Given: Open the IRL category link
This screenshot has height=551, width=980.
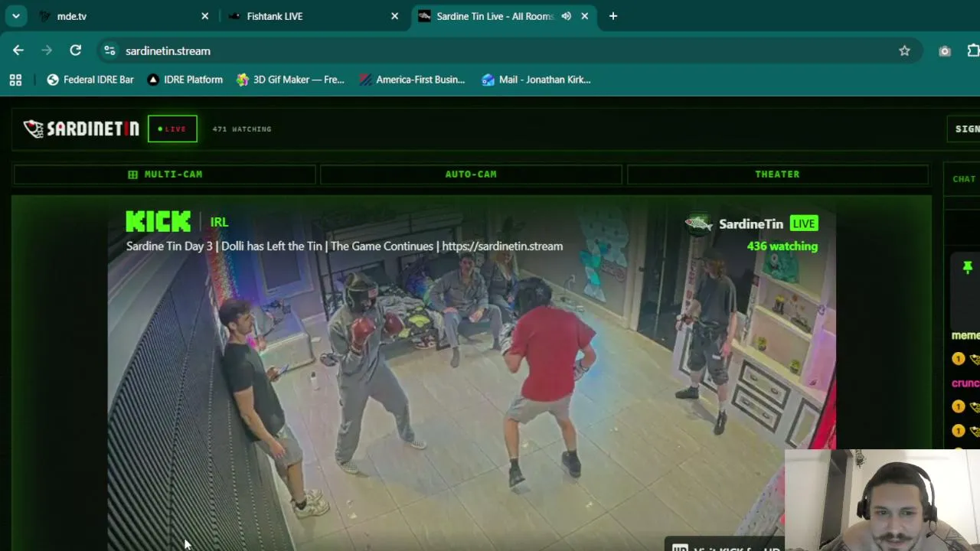Looking at the screenshot, I should coord(219,222).
